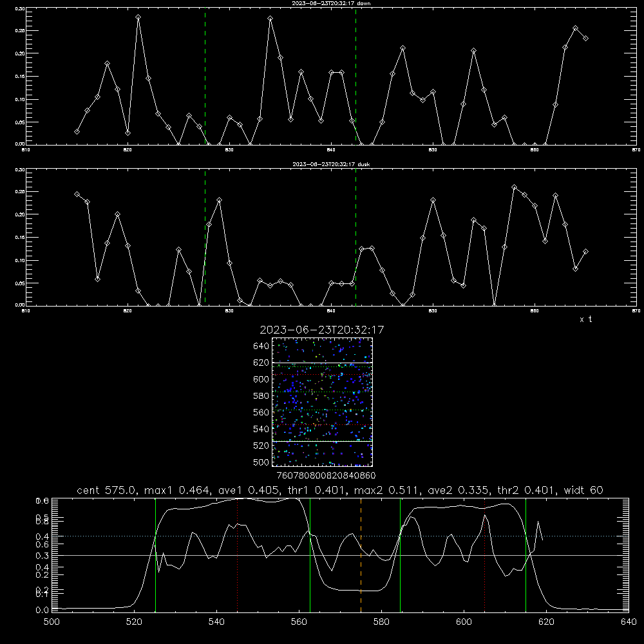The image size is (644, 644).
Task: Click the '580' y-axis label beside the scatter image
Action: point(261,396)
